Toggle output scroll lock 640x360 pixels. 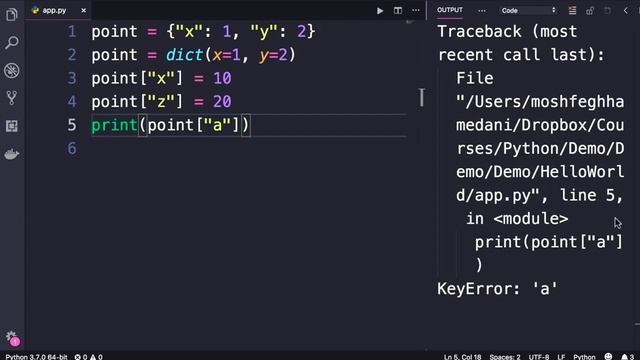tap(590, 11)
